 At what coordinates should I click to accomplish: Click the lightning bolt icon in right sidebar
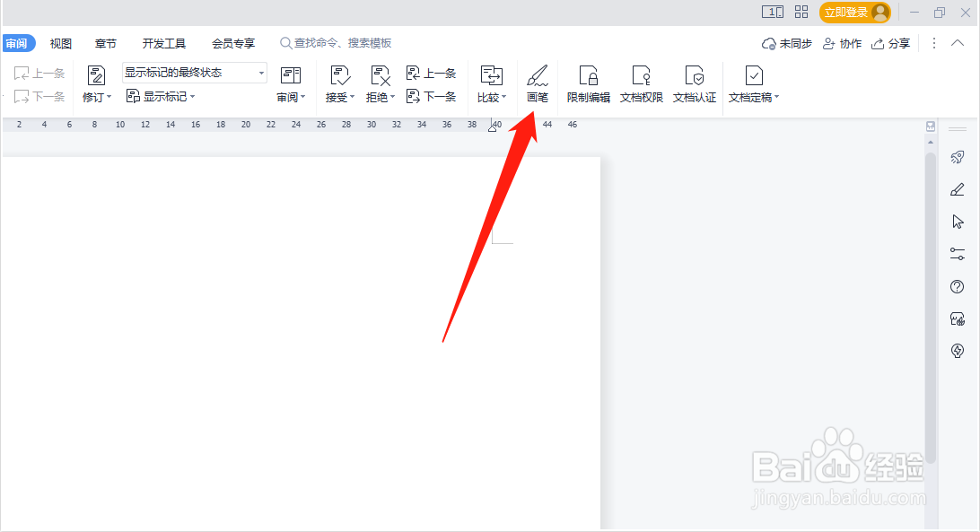click(957, 351)
